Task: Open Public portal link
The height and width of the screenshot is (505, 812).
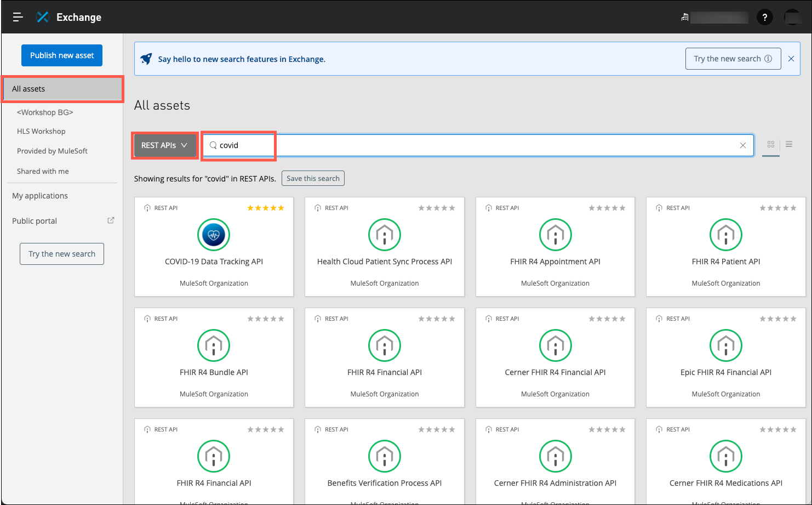Action: click(35, 221)
